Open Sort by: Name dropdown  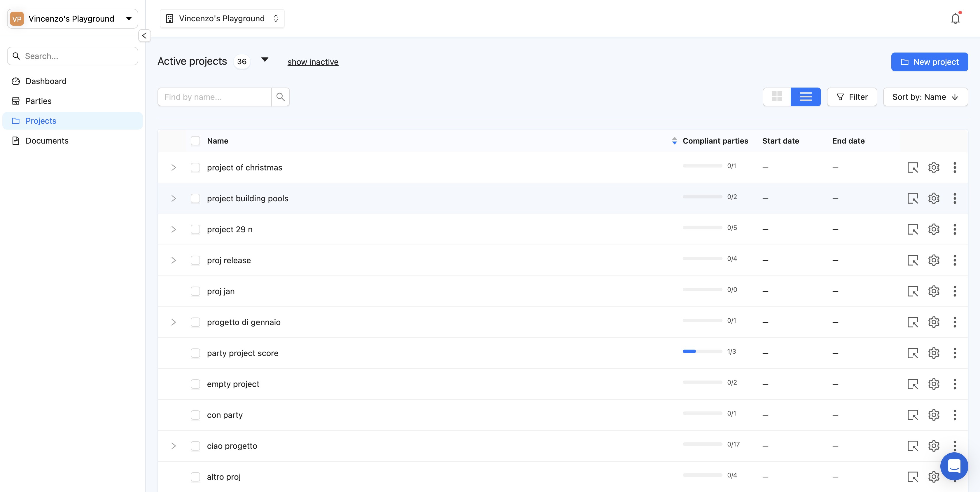[x=925, y=97]
